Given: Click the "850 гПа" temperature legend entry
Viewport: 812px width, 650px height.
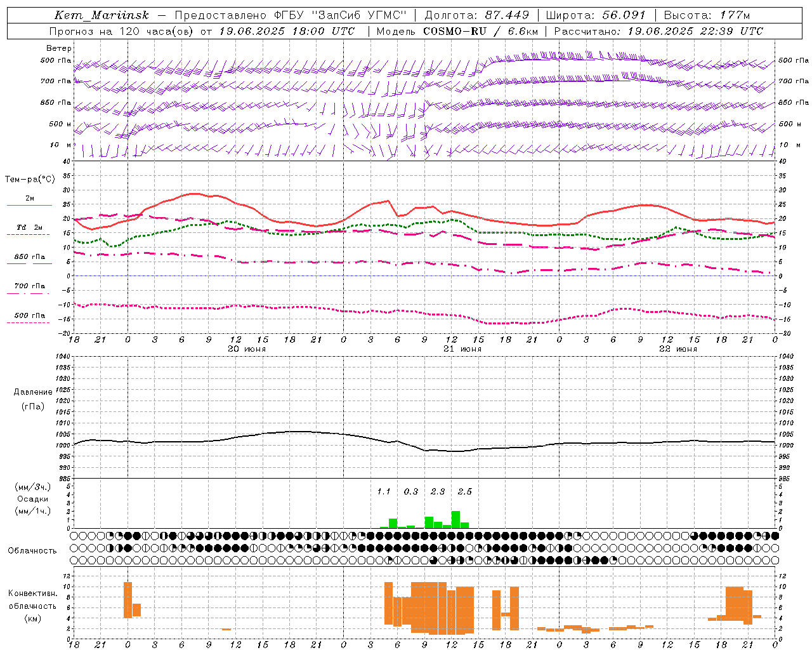Looking at the screenshot, I should tap(30, 257).
